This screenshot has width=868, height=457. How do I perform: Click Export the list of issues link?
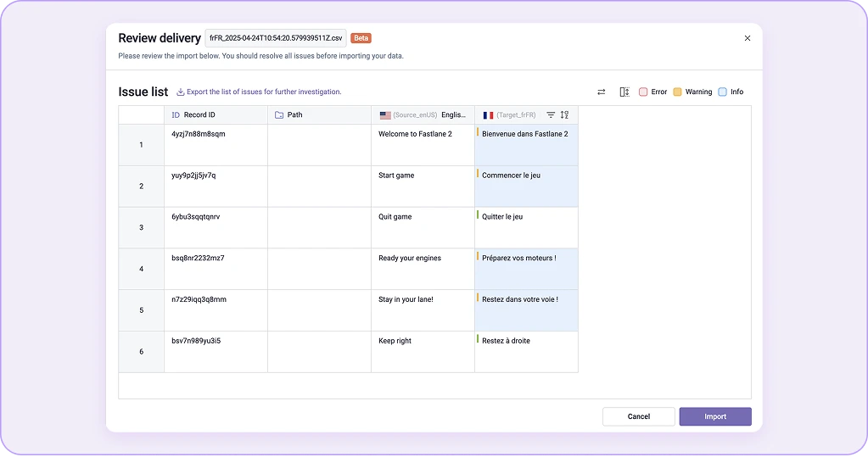tap(264, 92)
